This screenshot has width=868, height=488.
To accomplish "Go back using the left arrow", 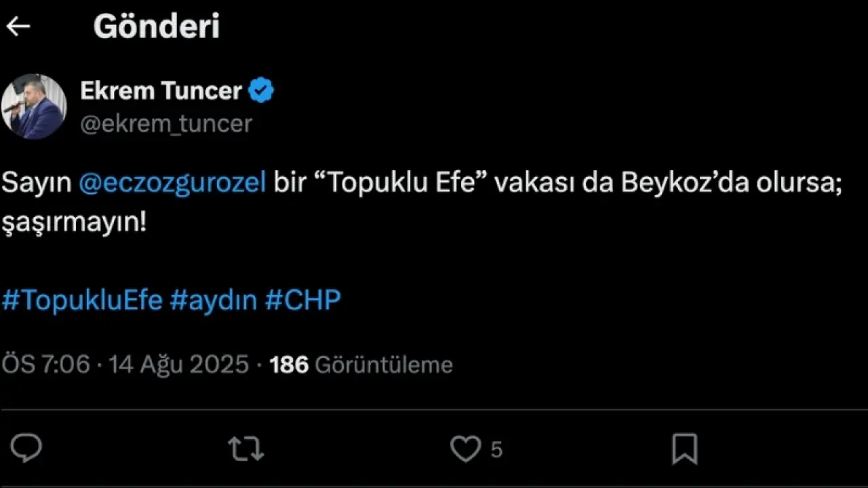I will pos(18,26).
